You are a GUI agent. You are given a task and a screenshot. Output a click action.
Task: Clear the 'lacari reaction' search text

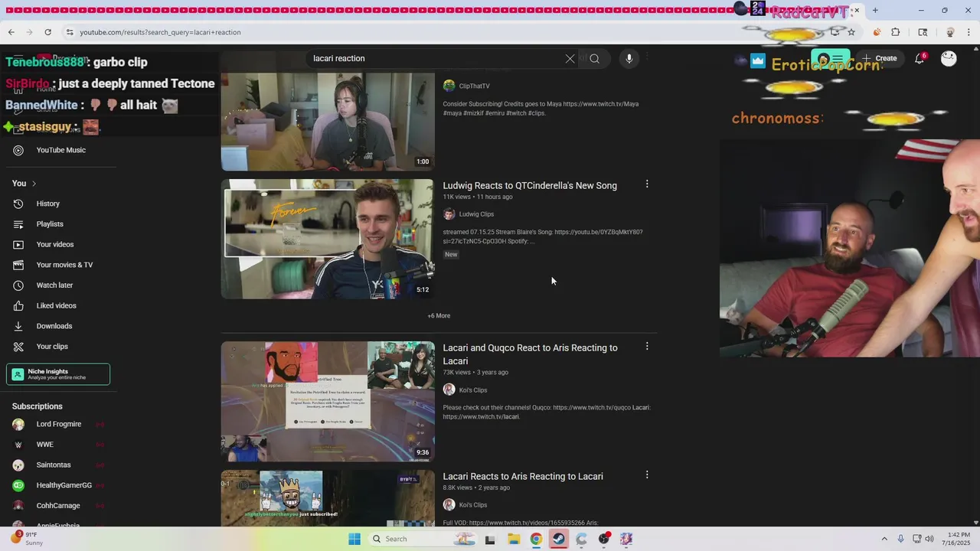(570, 58)
